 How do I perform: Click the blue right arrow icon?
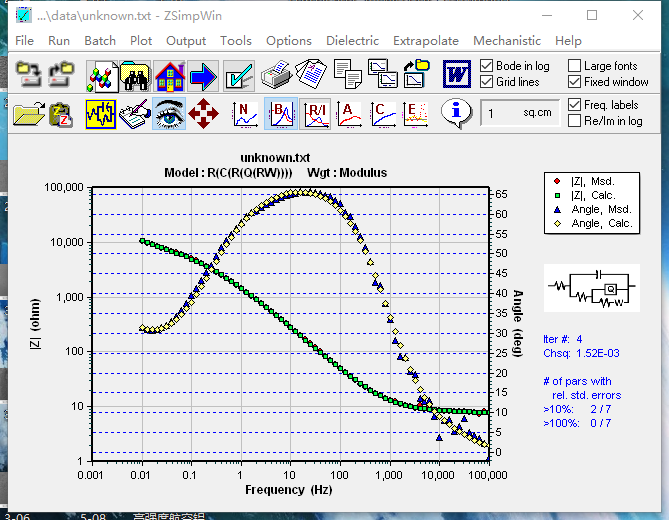[x=204, y=75]
